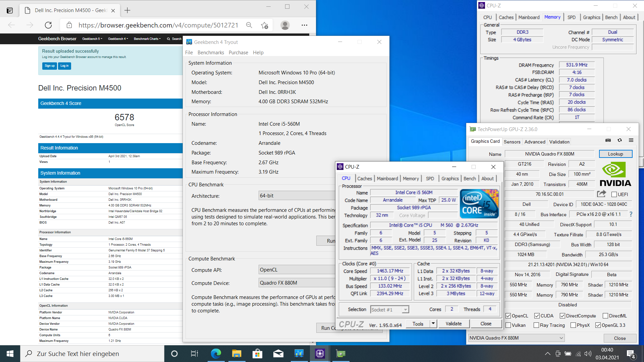Click the BIOS export share icon in GPU-Z
Image resolution: width=644 pixels, height=362 pixels.
tap(601, 194)
